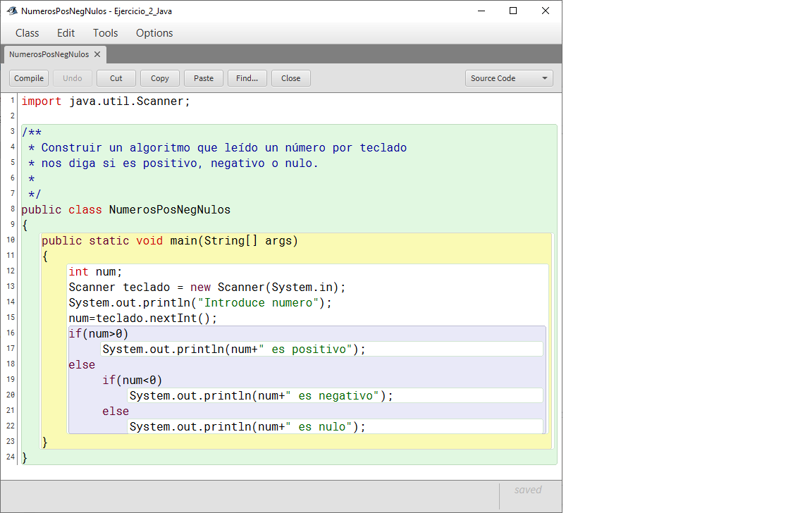The height and width of the screenshot is (513, 812).
Task: Click the Copy toolbar button
Action: pos(160,78)
